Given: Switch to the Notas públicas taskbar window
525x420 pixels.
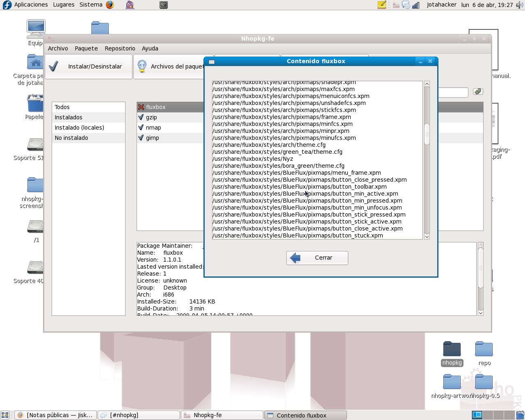Looking at the screenshot, I should pos(56,415).
